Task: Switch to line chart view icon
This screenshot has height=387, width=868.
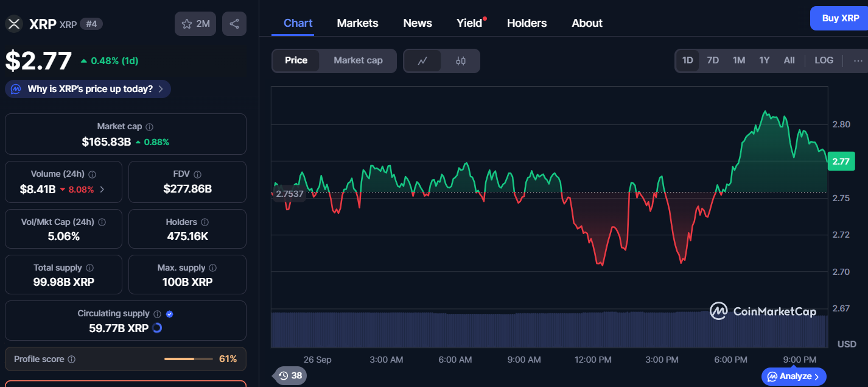Action: tap(422, 61)
